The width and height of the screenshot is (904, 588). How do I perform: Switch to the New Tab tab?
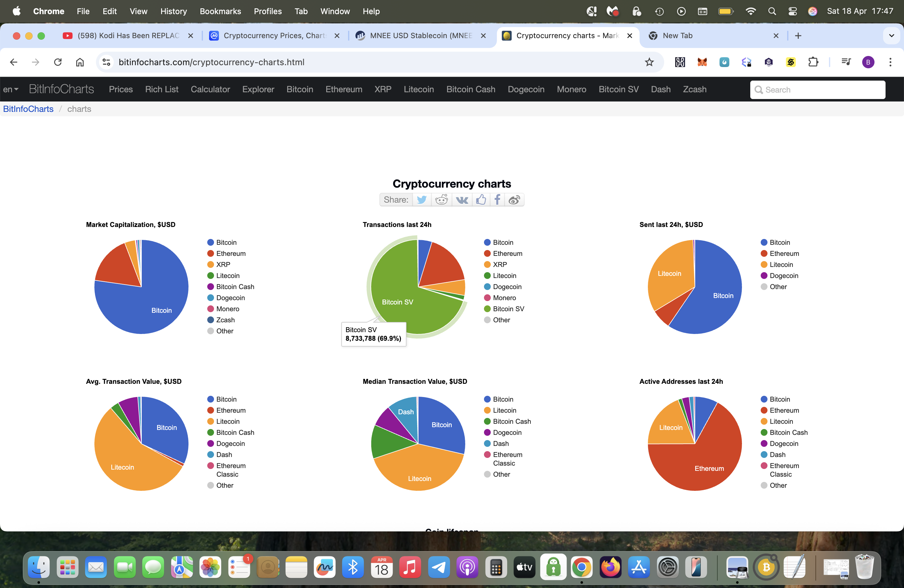(x=714, y=36)
